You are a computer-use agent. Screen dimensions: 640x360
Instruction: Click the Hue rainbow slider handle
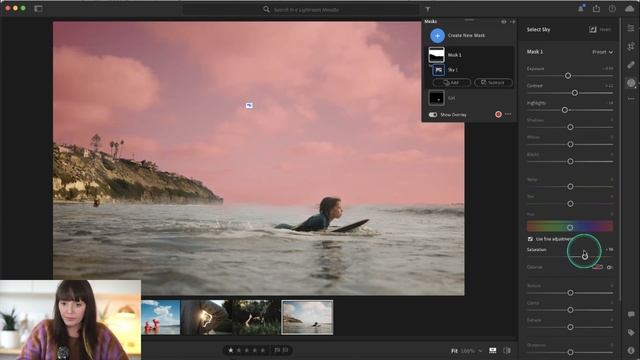[x=570, y=227]
